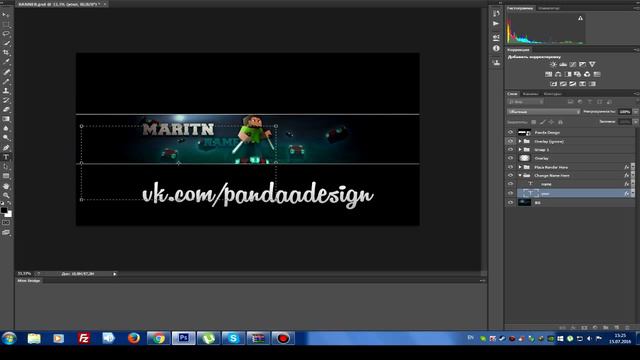
Task: Select the Rectangular Marquee tool
Action: 6,24
